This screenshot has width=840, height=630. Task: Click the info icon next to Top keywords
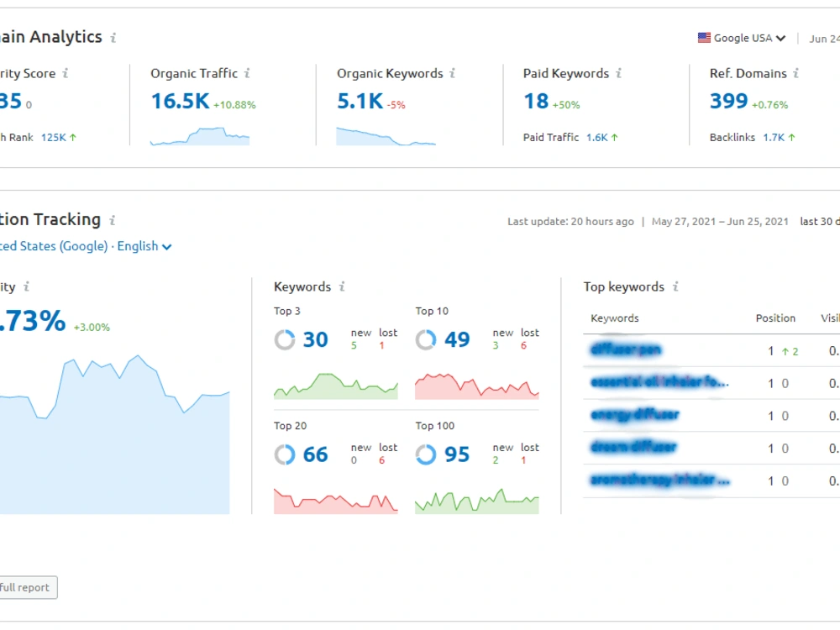(675, 286)
